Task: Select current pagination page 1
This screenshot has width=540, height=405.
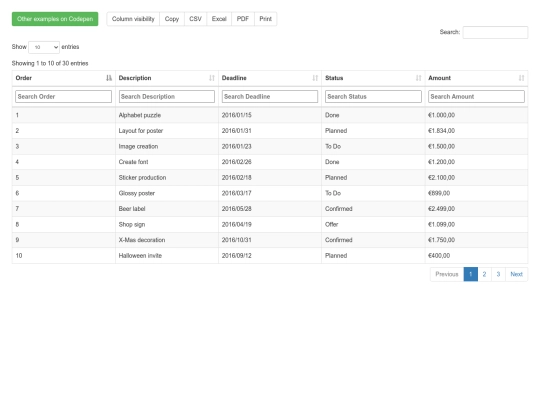Action: 470,274
